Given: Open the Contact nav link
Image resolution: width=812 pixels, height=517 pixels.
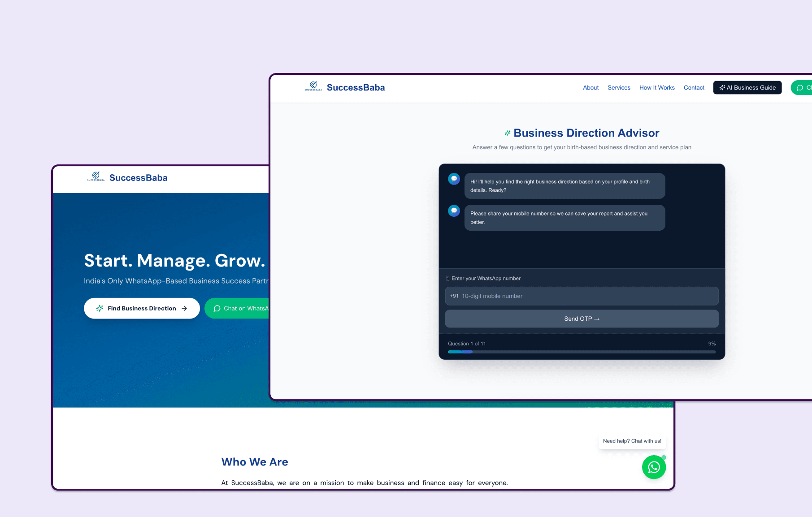Looking at the screenshot, I should click(694, 87).
